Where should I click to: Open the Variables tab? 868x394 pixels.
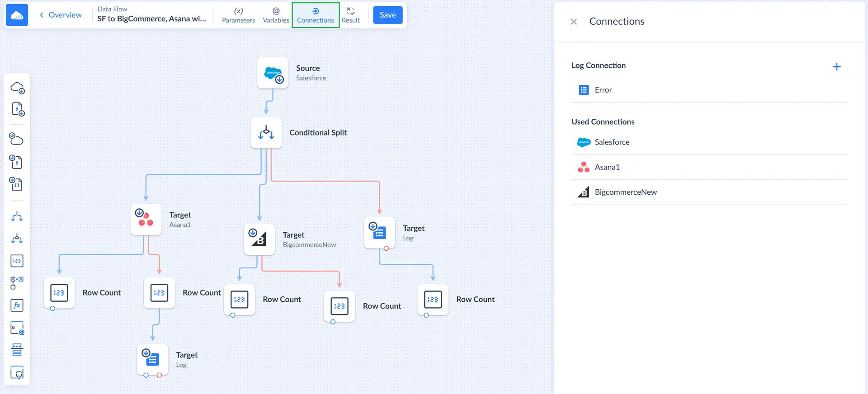click(x=276, y=15)
